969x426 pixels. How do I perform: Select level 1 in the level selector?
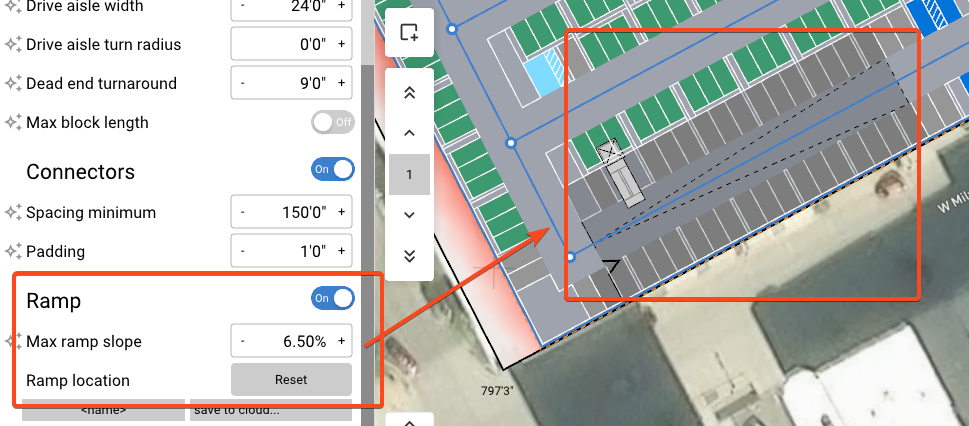(409, 174)
